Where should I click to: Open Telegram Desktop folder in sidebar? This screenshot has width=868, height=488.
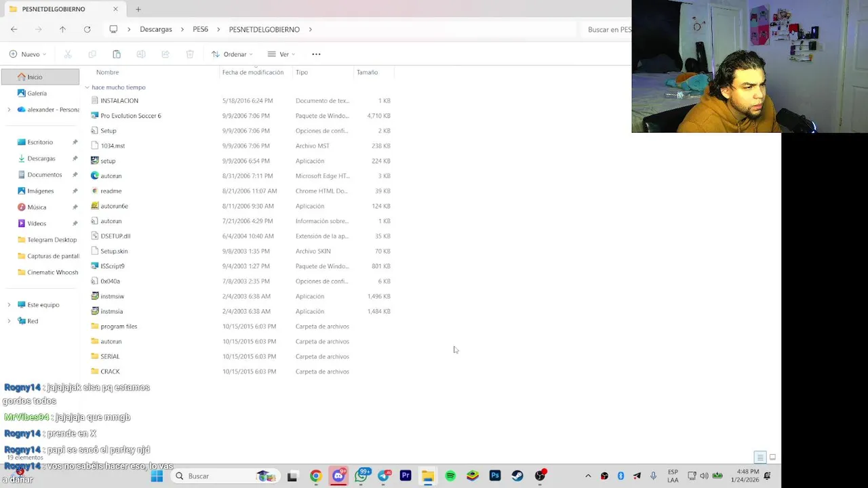click(47, 239)
